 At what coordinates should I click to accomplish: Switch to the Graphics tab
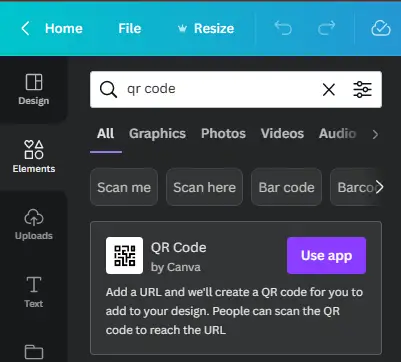157,134
